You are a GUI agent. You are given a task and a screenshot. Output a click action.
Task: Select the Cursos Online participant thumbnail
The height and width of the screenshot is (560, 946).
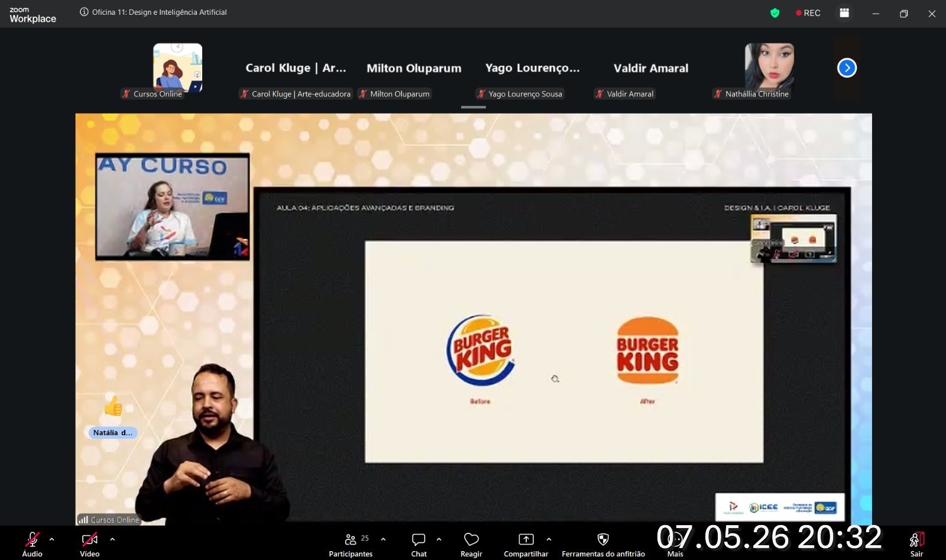tap(177, 67)
